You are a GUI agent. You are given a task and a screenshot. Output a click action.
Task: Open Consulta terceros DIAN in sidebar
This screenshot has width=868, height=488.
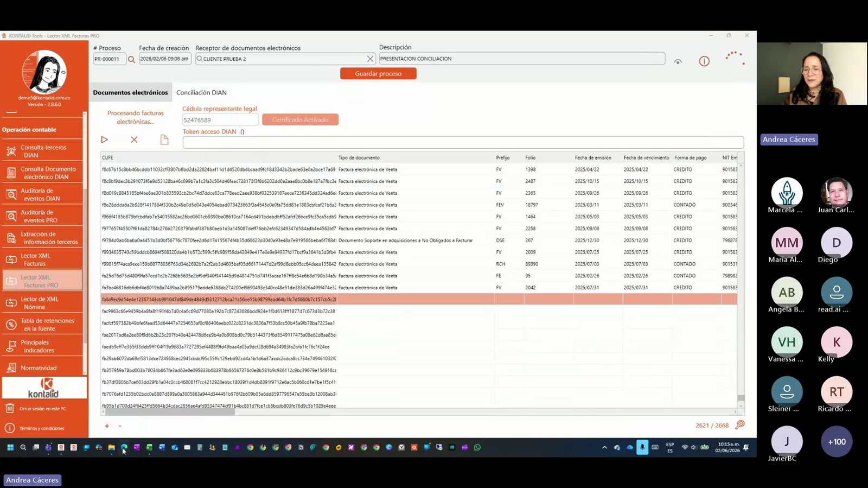(42, 151)
